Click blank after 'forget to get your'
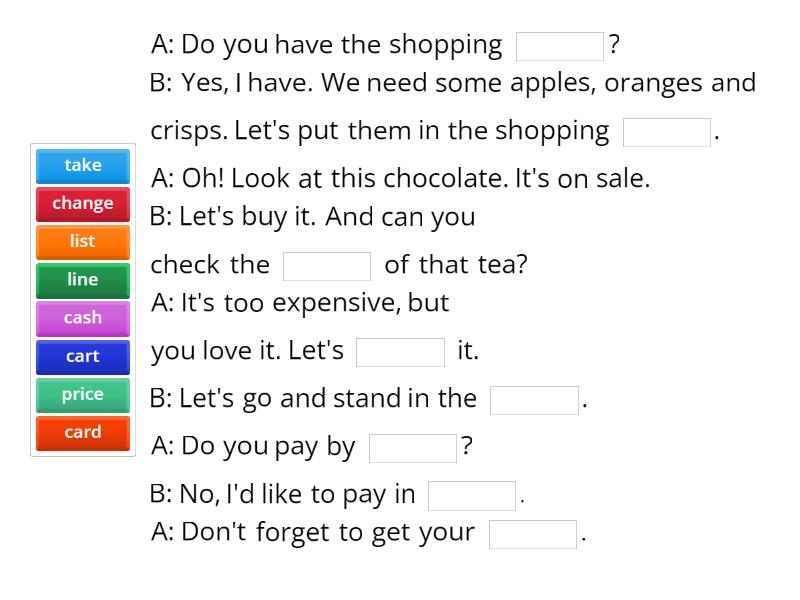Viewport: 800px width, 600px height. tap(533, 534)
